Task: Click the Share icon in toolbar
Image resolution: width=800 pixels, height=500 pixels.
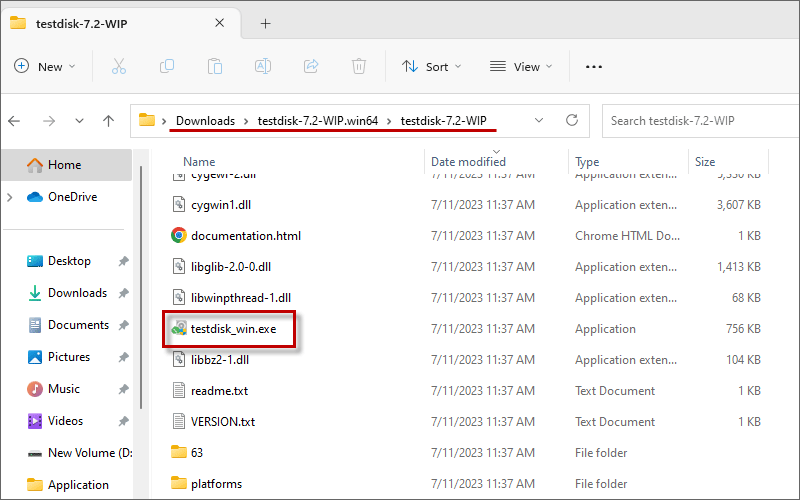Action: (311, 66)
